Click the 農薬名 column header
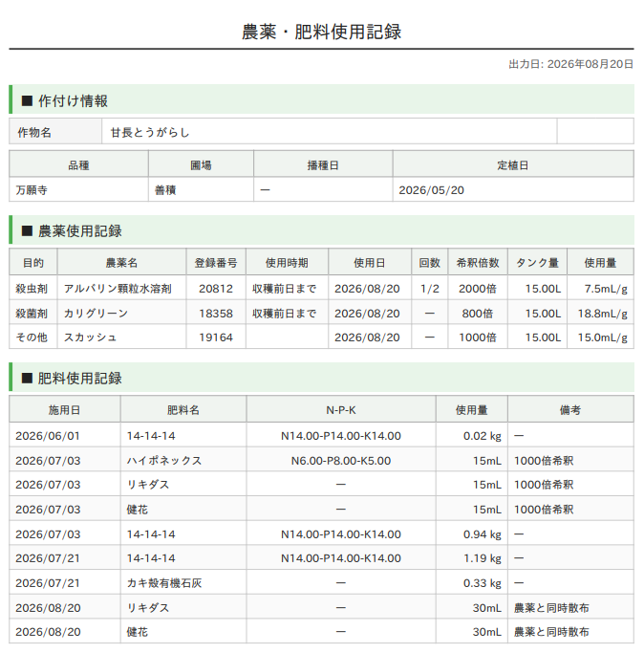644x653 pixels. pyautogui.click(x=121, y=262)
